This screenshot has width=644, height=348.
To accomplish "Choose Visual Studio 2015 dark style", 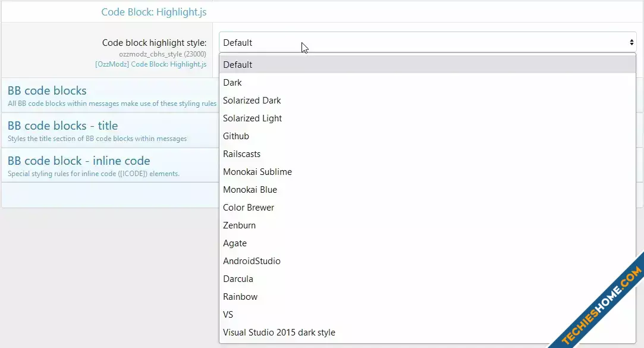I will coord(428,333).
